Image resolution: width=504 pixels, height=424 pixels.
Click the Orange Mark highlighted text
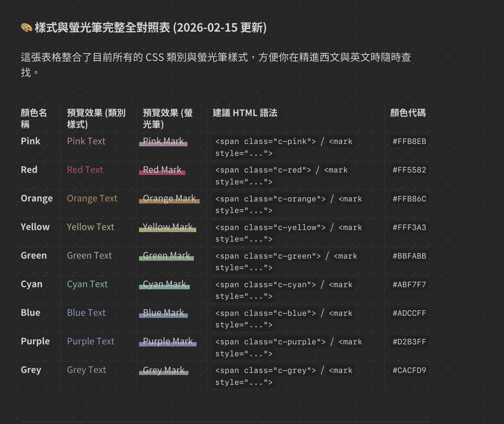click(169, 198)
